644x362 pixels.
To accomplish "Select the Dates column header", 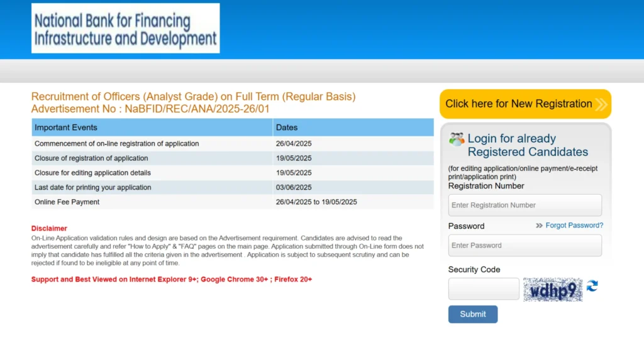I will click(x=353, y=127).
